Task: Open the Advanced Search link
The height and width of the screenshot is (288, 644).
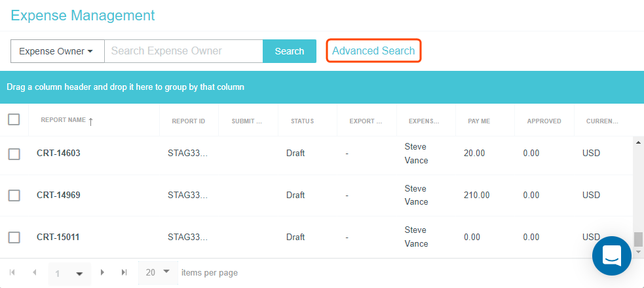Action: (373, 51)
